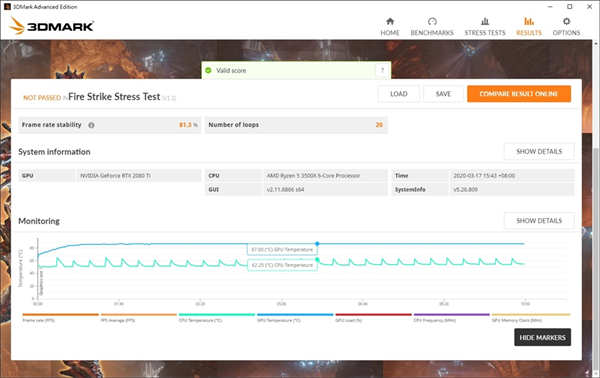
Task: Click the Frame rate stability info icon
Action: [91, 125]
